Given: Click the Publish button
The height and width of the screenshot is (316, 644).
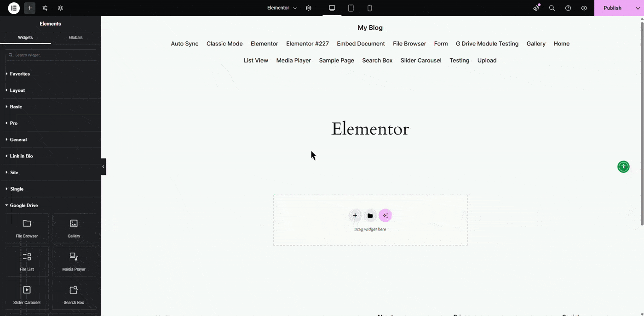Looking at the screenshot, I should (612, 8).
